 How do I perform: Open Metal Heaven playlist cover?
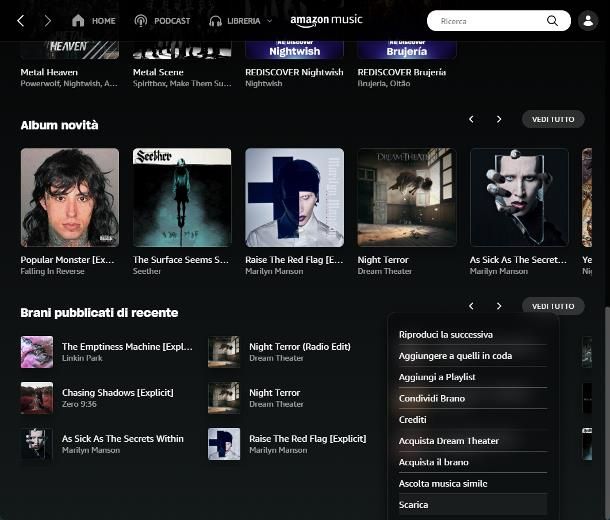coord(70,50)
